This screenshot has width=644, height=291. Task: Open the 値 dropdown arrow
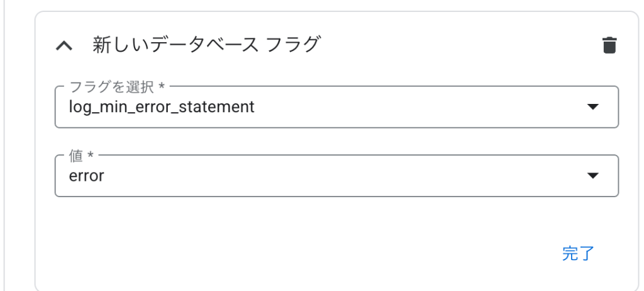pyautogui.click(x=592, y=176)
